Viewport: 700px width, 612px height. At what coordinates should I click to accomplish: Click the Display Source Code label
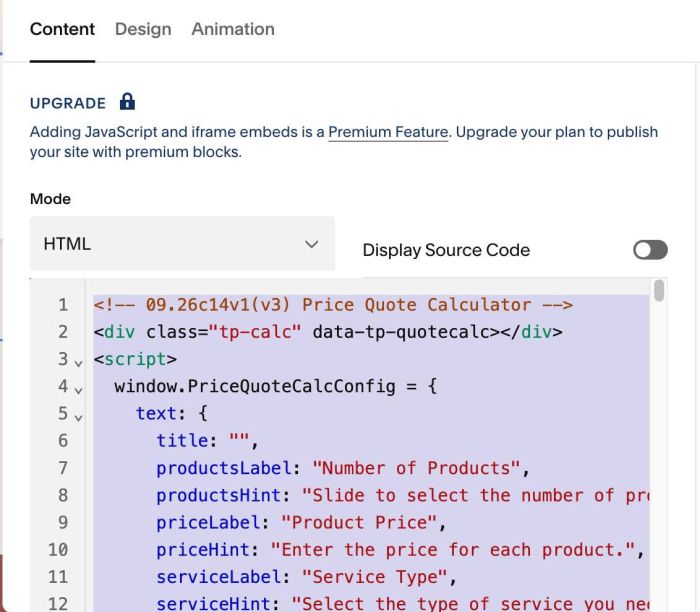446,250
